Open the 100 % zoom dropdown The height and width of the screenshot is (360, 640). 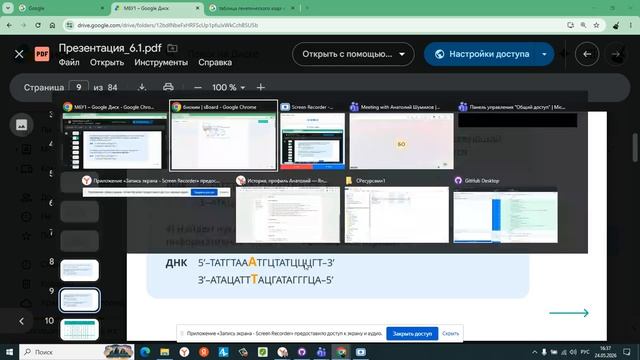coord(229,87)
